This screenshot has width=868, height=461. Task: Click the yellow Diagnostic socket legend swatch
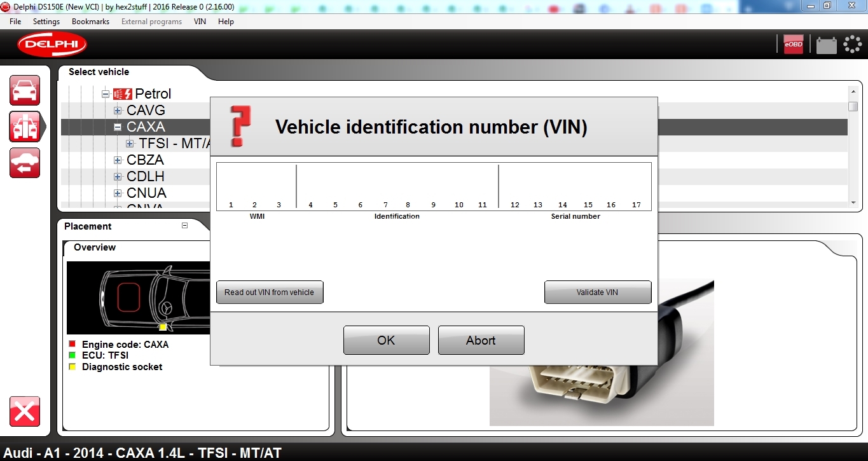click(x=72, y=367)
